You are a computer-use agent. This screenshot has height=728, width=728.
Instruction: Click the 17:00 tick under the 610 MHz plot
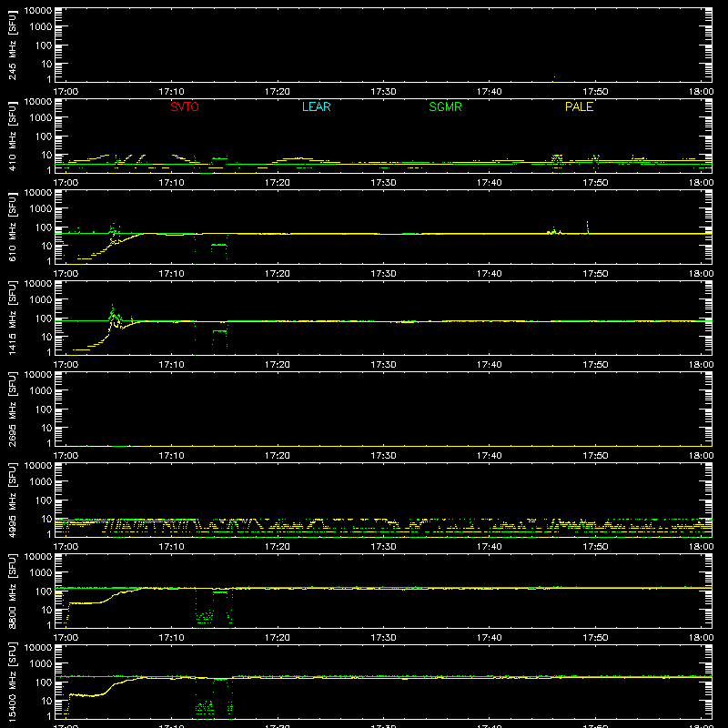click(x=66, y=274)
